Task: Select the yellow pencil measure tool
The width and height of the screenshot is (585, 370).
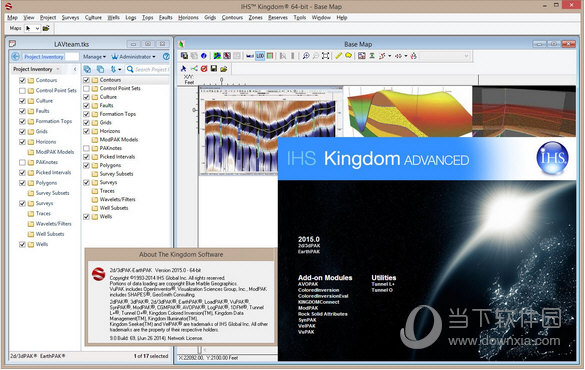Action: [x=338, y=56]
